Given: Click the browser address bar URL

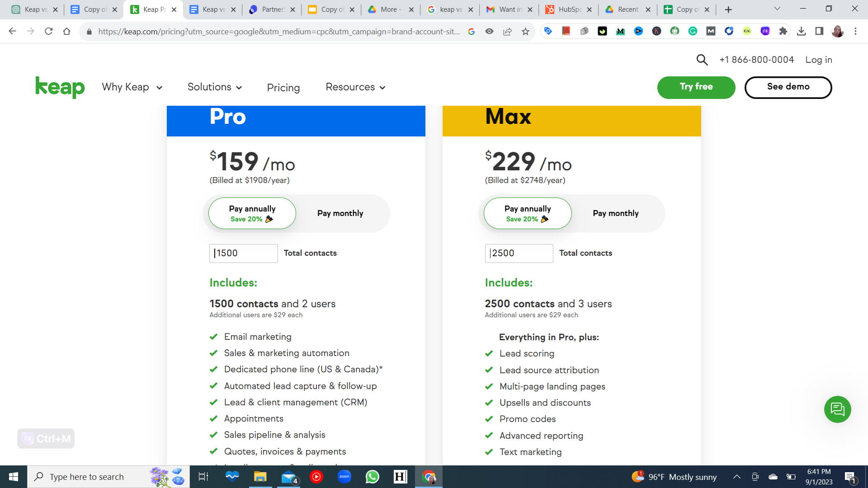Looking at the screenshot, I should (279, 31).
